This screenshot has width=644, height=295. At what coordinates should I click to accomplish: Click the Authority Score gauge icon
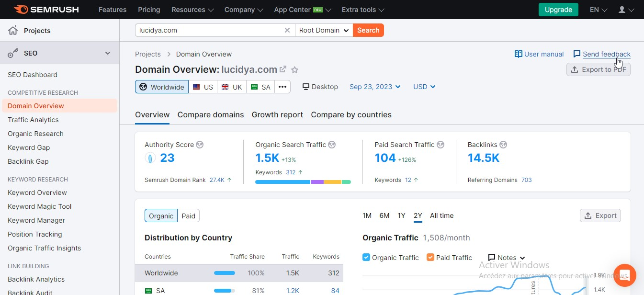click(x=150, y=158)
